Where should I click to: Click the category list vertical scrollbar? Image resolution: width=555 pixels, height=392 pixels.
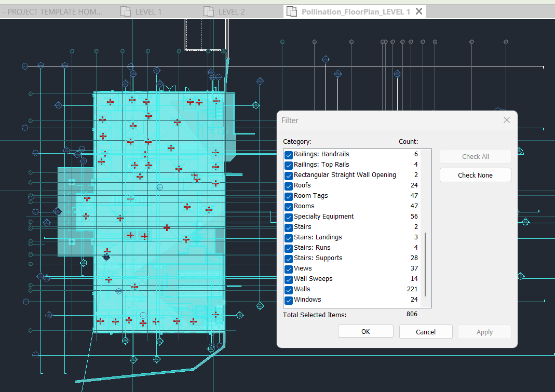point(426,264)
